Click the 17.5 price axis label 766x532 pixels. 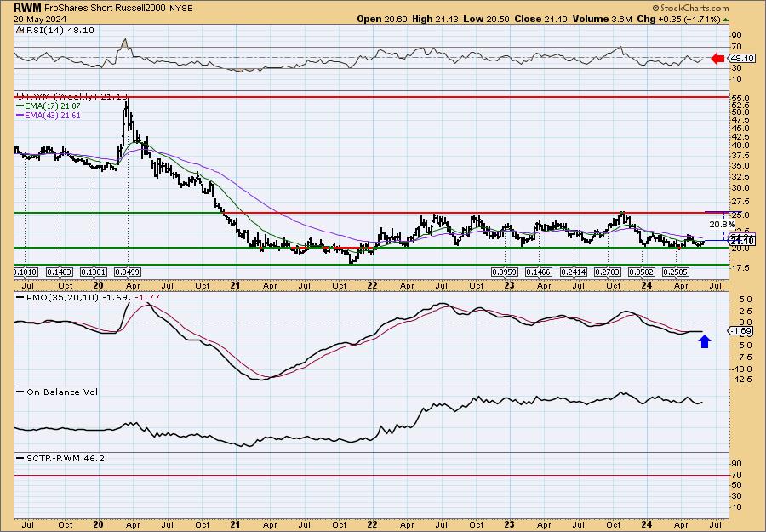click(x=740, y=268)
